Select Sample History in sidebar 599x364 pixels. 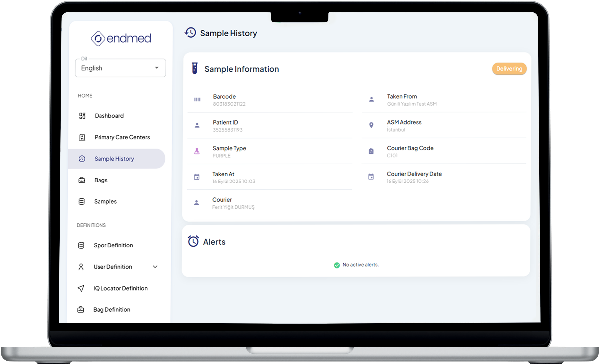[x=114, y=159]
